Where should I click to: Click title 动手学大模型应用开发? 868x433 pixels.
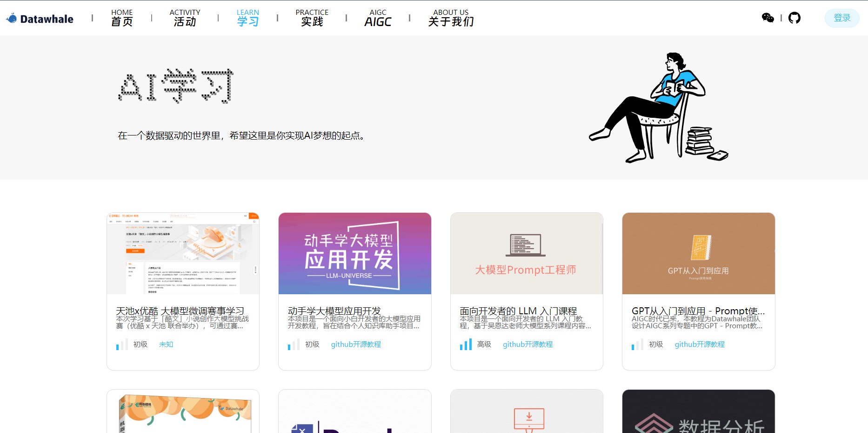[334, 311]
